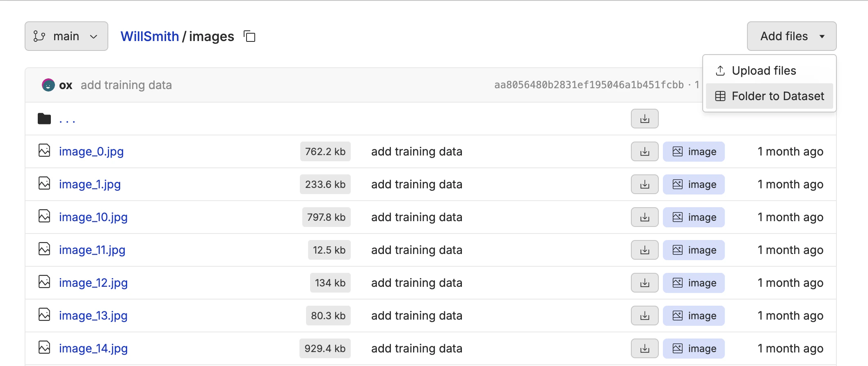The image size is (868, 366).
Task: Download the parent folder via download icon
Action: click(644, 119)
